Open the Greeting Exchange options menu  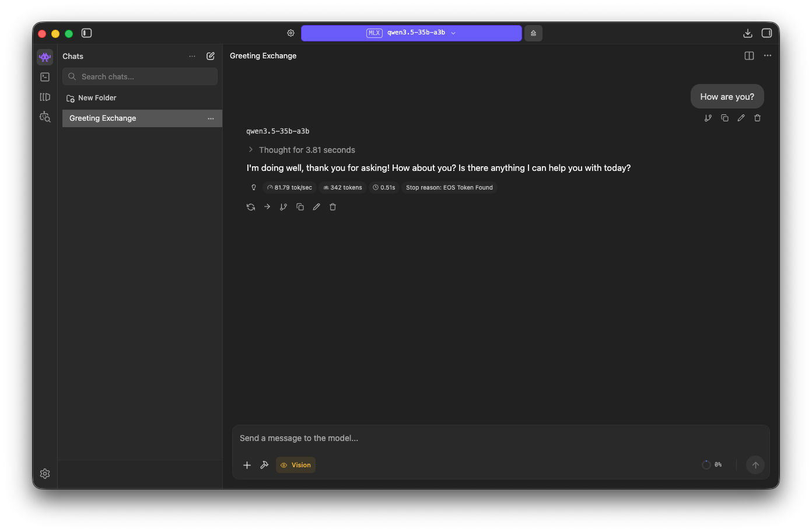[x=211, y=118]
